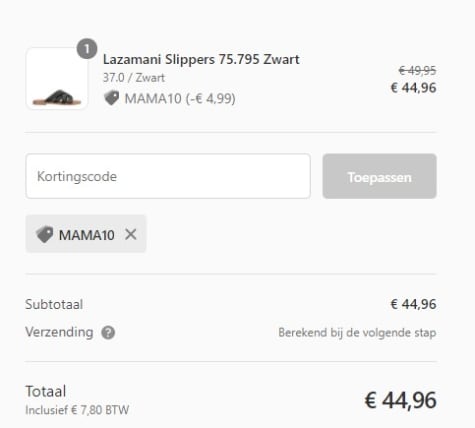Viewport: 475px width, 428px height.
Task: Focus the Kortingscode input field
Action: pyautogui.click(x=168, y=176)
